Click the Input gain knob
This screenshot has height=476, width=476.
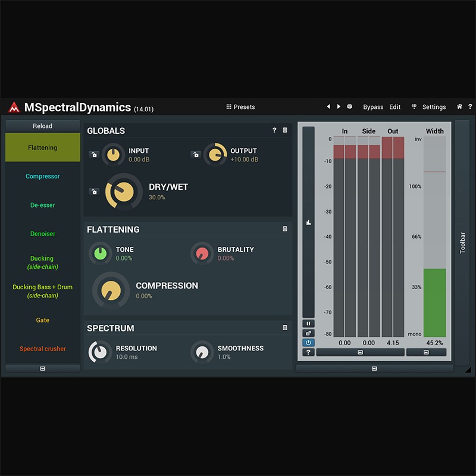click(113, 155)
